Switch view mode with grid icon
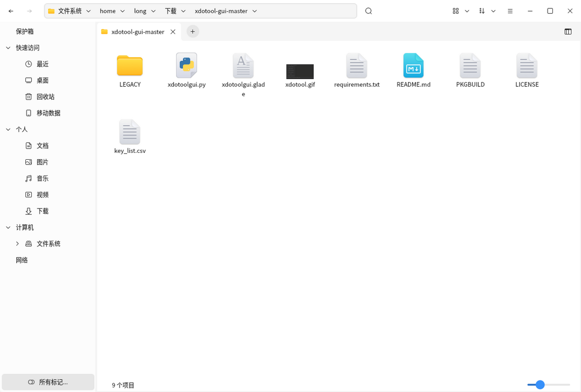The image size is (581, 392). (x=456, y=11)
